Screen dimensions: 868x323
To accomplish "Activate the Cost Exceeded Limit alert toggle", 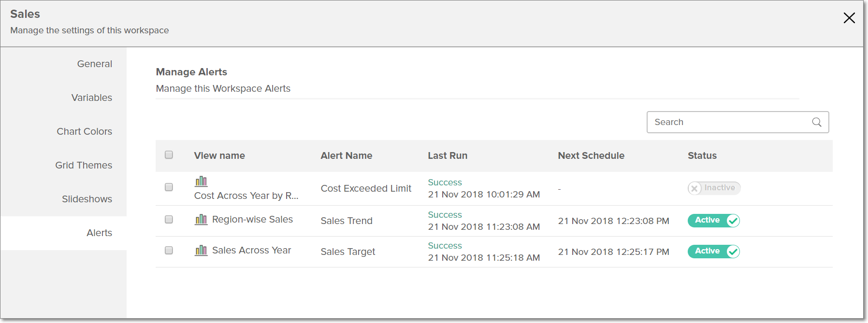I will tap(714, 188).
